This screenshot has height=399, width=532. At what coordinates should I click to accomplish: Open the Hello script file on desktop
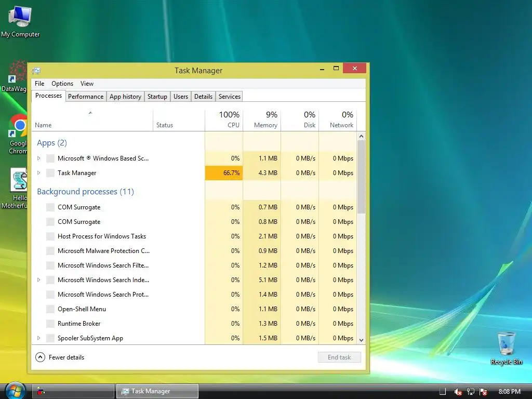coord(15,188)
